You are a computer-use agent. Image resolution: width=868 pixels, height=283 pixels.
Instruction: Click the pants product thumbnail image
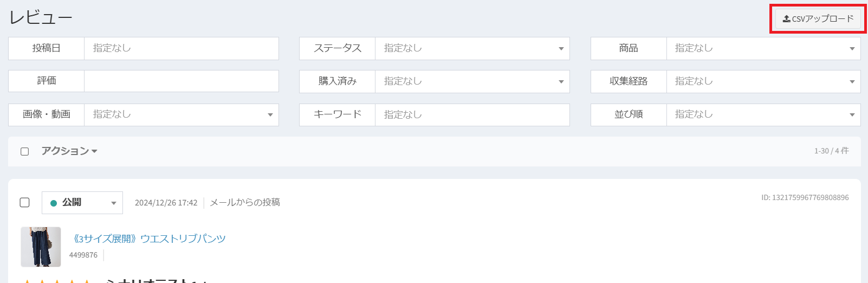pos(41,247)
